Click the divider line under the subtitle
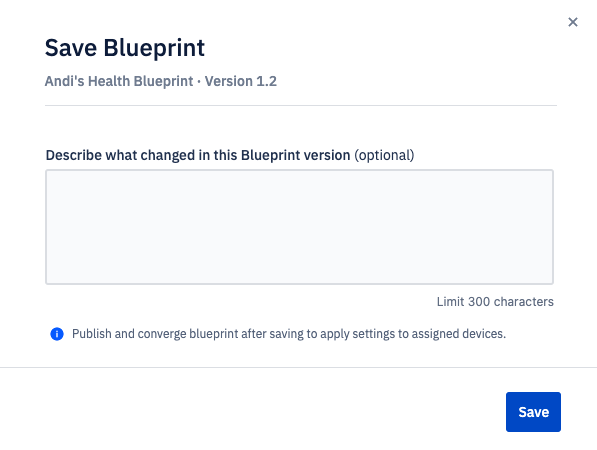The height and width of the screenshot is (450, 597). pyautogui.click(x=301, y=105)
